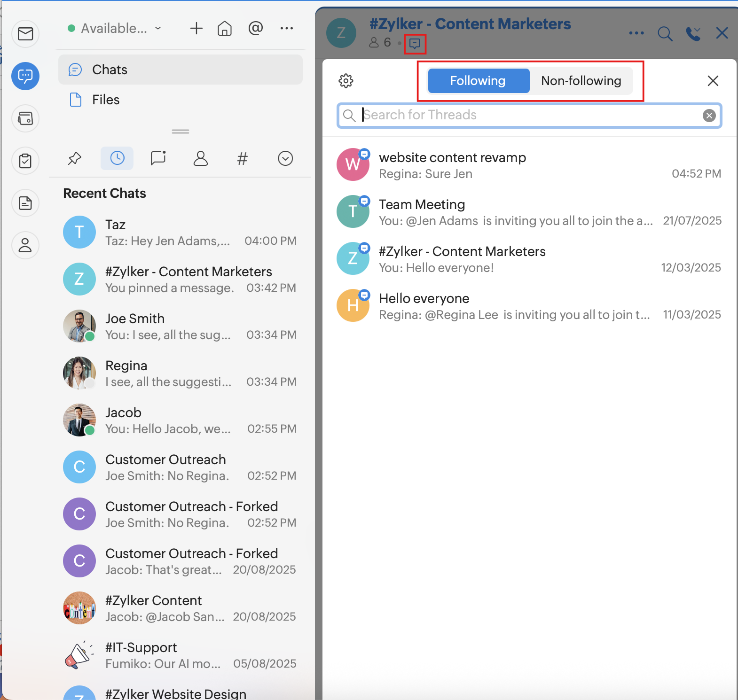Switch to Non-following threads
This screenshot has height=700, width=738.
pyautogui.click(x=581, y=81)
